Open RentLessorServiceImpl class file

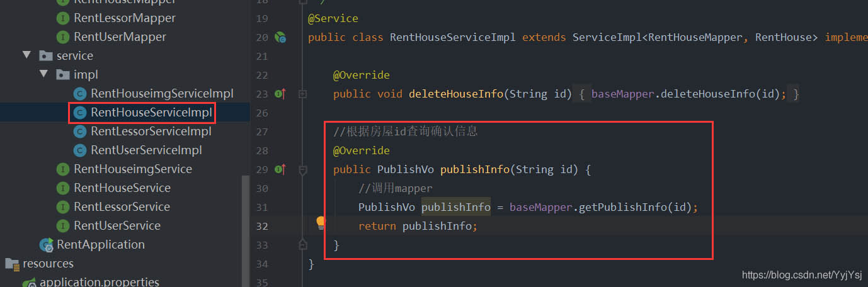point(151,132)
